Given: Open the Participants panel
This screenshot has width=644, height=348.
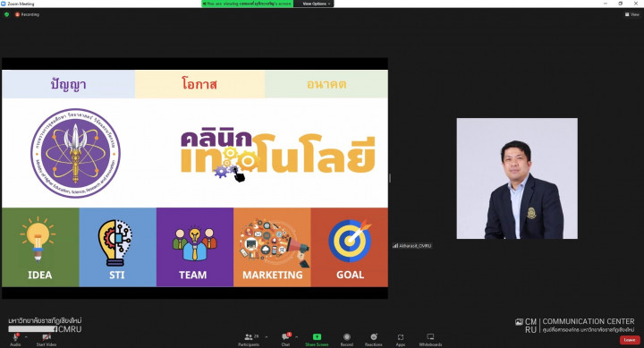Looking at the screenshot, I should 249,337.
